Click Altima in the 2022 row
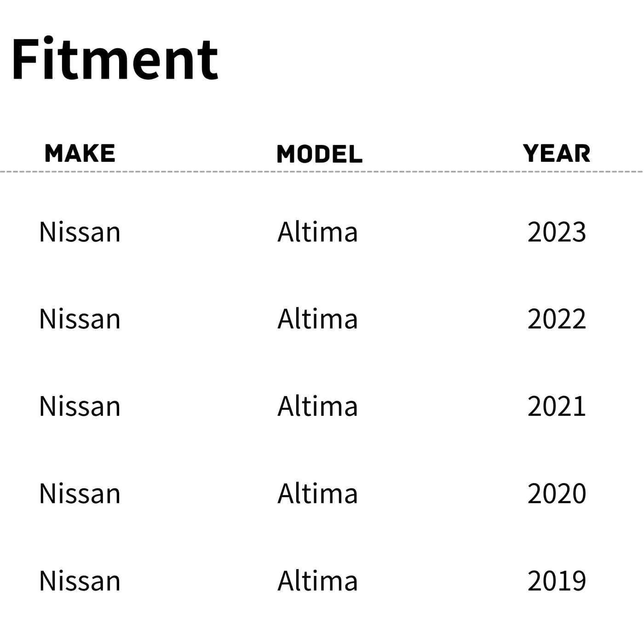The height and width of the screenshot is (644, 644). tap(317, 319)
